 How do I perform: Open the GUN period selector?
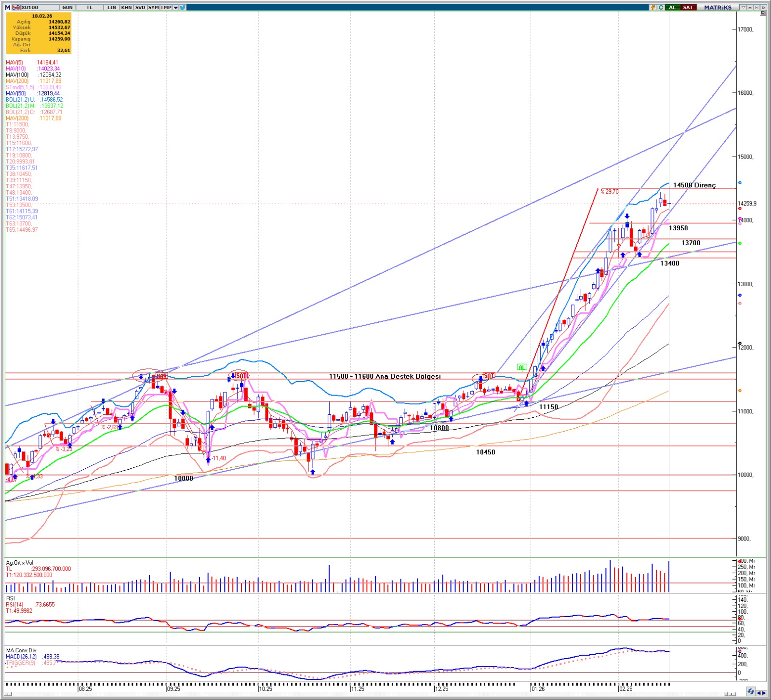tap(67, 7)
